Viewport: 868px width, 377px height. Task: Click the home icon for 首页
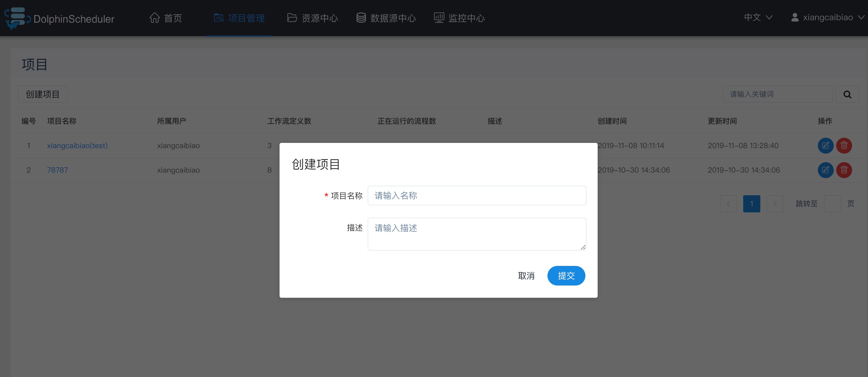(x=155, y=17)
